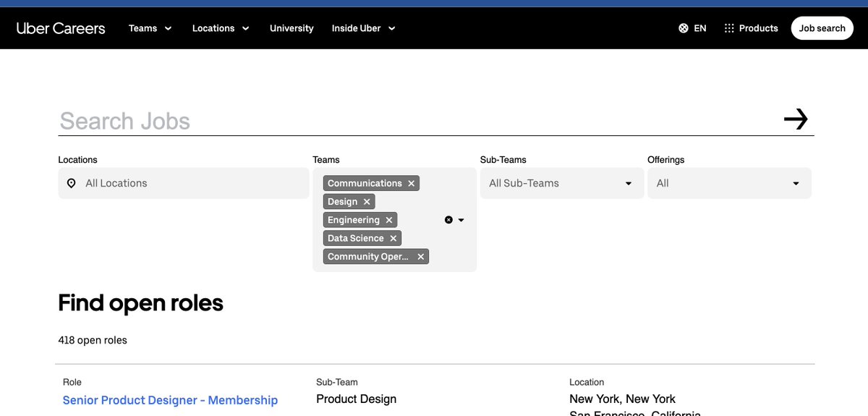The image size is (868, 416).
Task: Remove the Community Oper... team tag
Action: click(x=420, y=257)
